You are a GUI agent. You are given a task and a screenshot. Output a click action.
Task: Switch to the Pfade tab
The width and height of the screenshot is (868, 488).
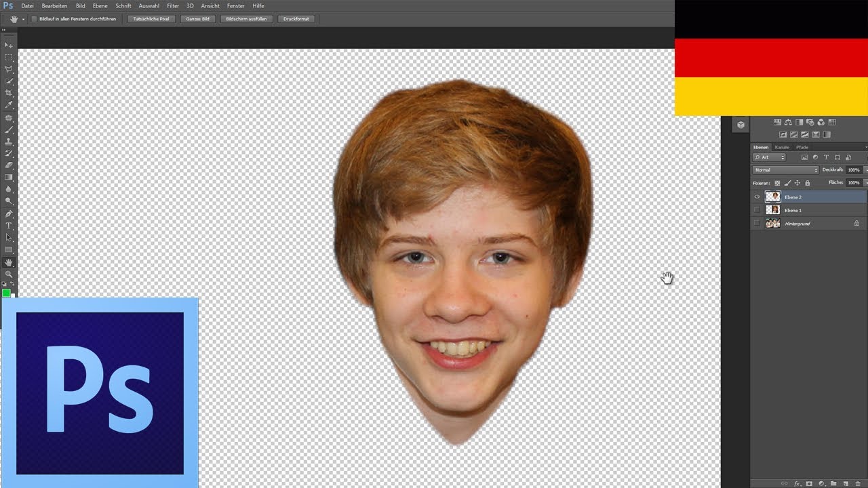(x=802, y=147)
